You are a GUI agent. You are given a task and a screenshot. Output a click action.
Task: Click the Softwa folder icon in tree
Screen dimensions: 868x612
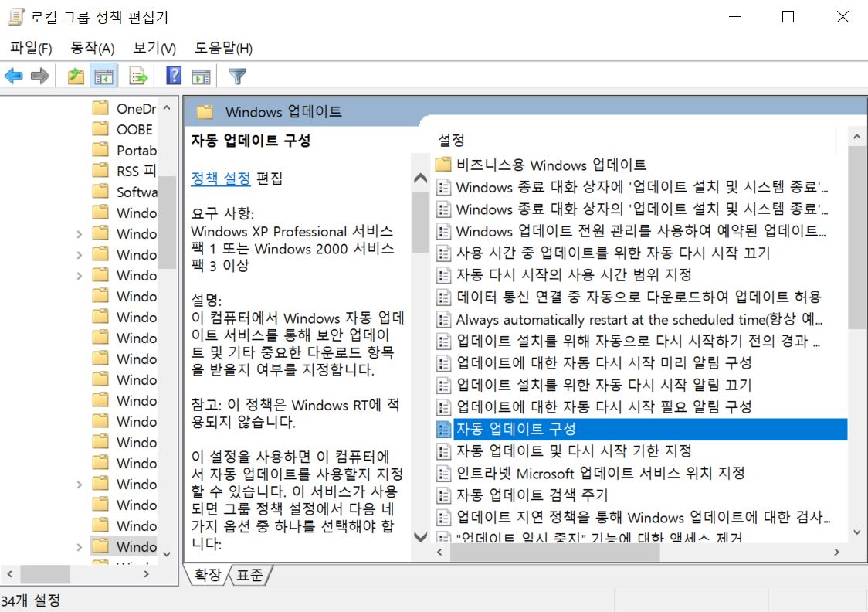[100, 191]
